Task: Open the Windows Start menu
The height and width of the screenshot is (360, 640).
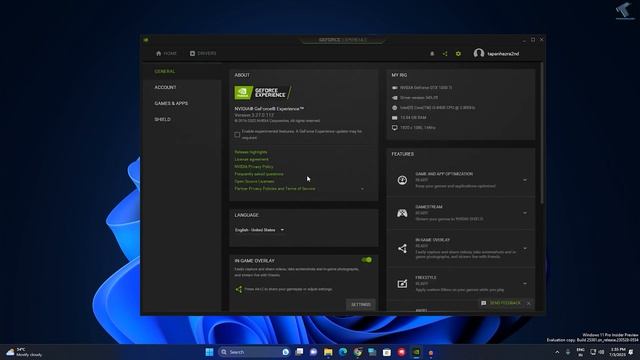Action: pos(209,352)
